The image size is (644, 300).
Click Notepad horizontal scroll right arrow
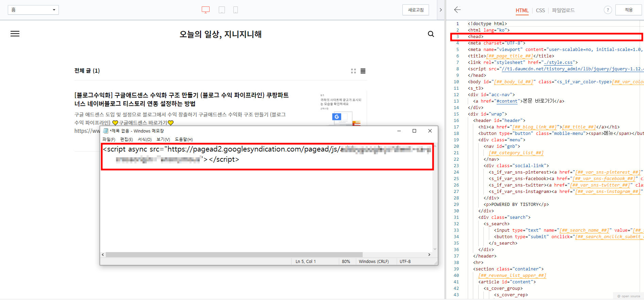click(429, 254)
